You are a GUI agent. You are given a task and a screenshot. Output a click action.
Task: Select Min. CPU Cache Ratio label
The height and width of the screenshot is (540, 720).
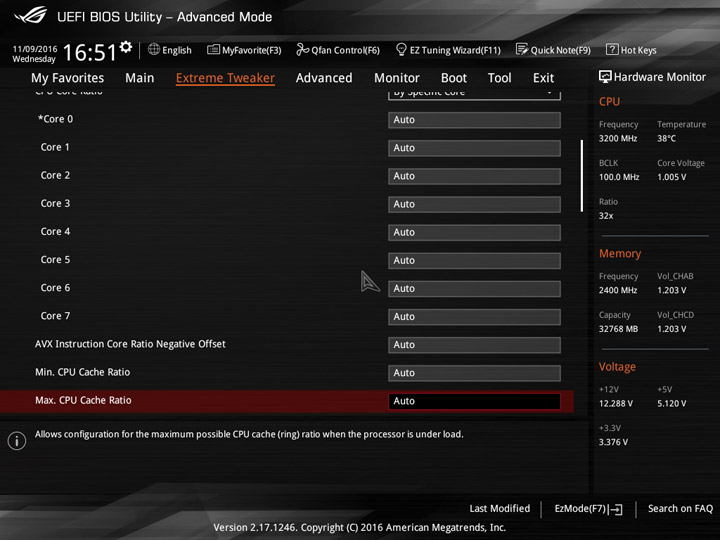[x=83, y=372]
